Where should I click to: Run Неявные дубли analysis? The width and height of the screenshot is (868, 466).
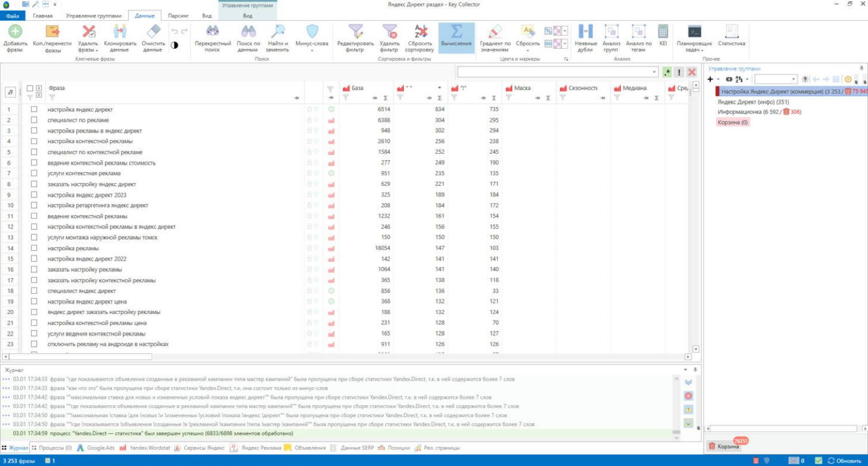tap(586, 38)
